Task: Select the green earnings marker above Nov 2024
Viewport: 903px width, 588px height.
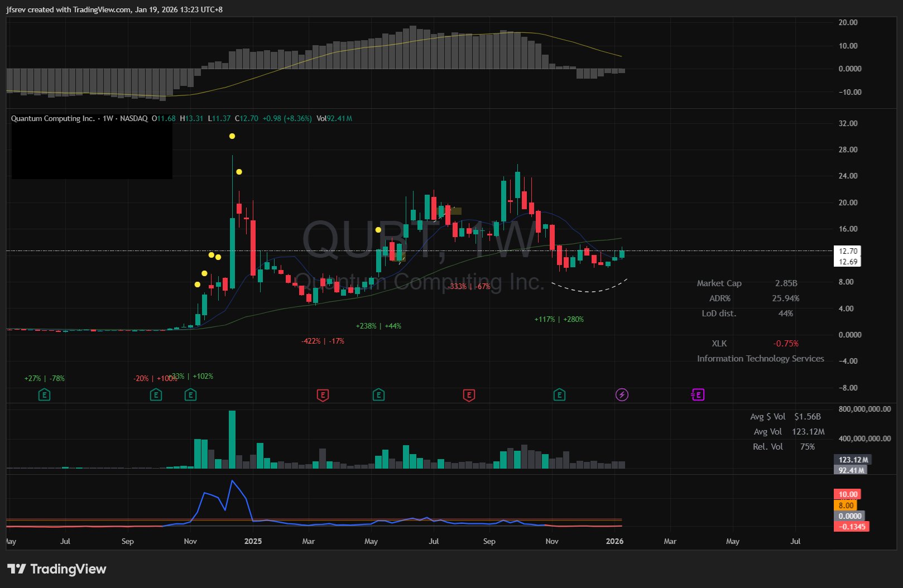Action: click(190, 395)
